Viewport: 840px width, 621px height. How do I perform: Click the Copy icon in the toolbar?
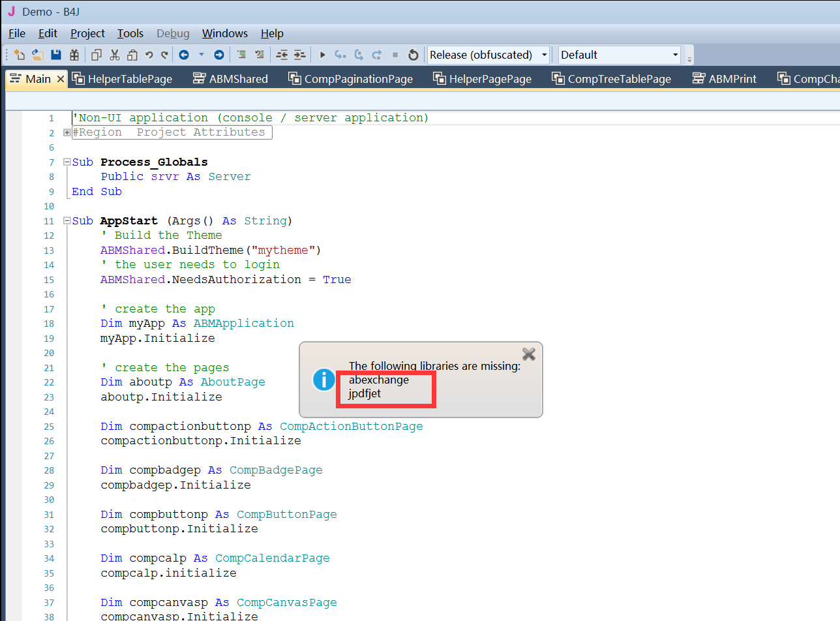coord(97,55)
